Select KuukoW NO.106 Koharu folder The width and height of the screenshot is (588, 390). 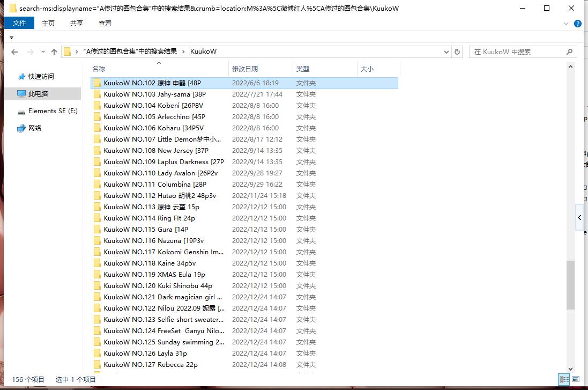(x=244, y=128)
